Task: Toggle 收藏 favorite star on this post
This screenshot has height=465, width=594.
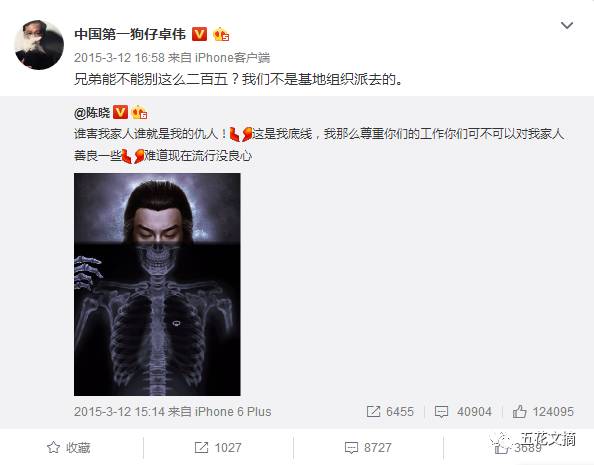Action: [69, 448]
